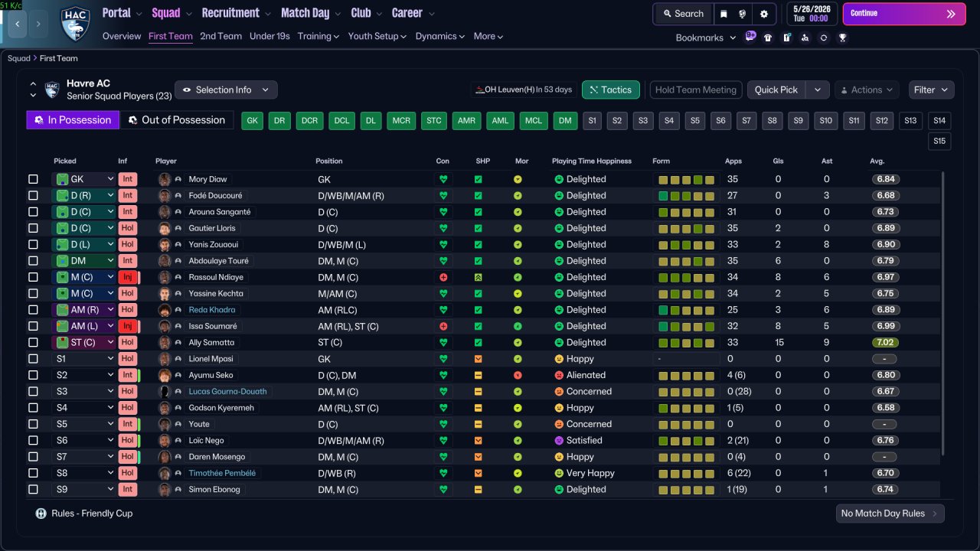Screen dimensions: 980x551
Task: Open the Portal menu
Action: pyautogui.click(x=122, y=13)
